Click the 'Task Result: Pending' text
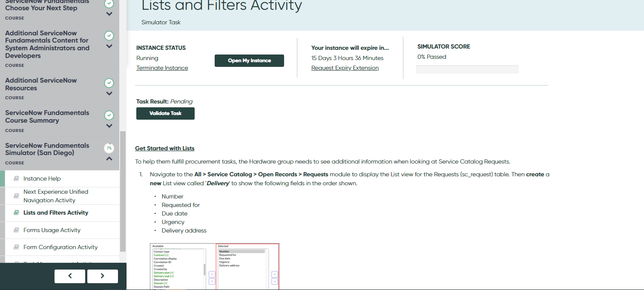Screen dimensions: 644x290 (x=164, y=101)
